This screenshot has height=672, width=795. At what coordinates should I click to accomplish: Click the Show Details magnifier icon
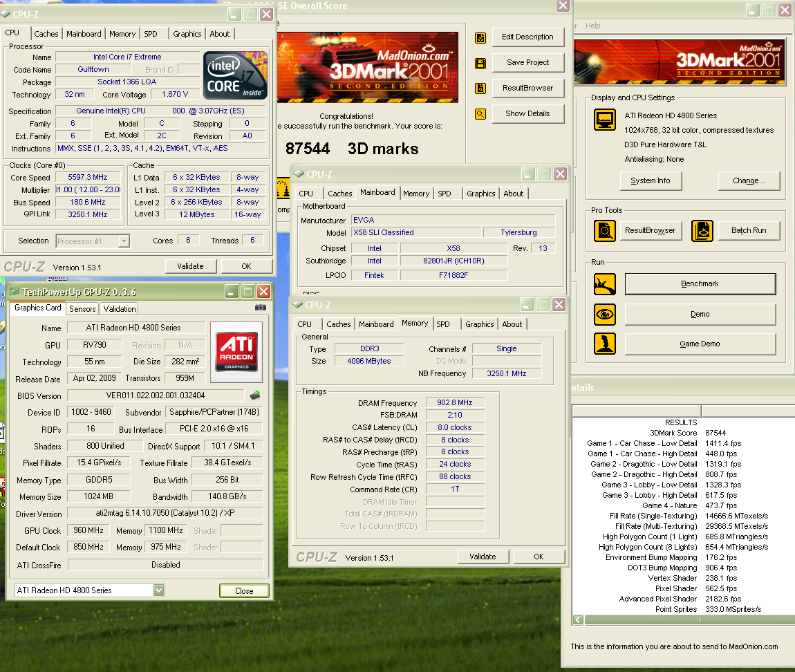click(480, 114)
